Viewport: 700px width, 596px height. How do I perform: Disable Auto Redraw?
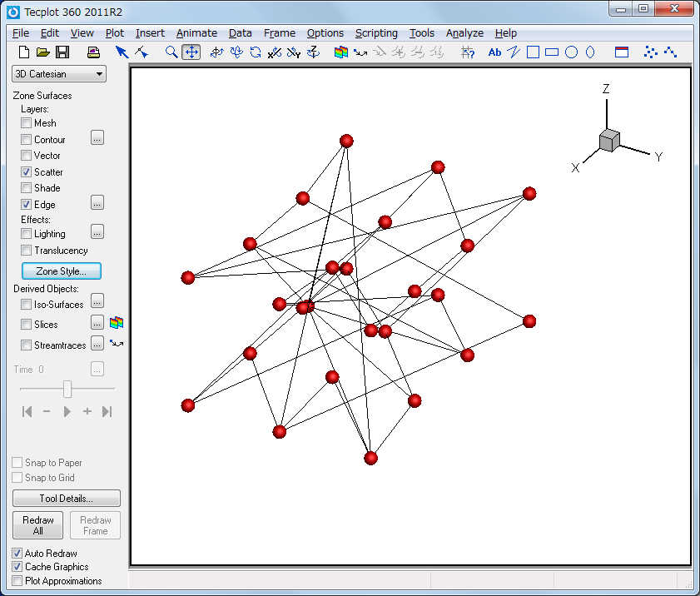[17, 554]
